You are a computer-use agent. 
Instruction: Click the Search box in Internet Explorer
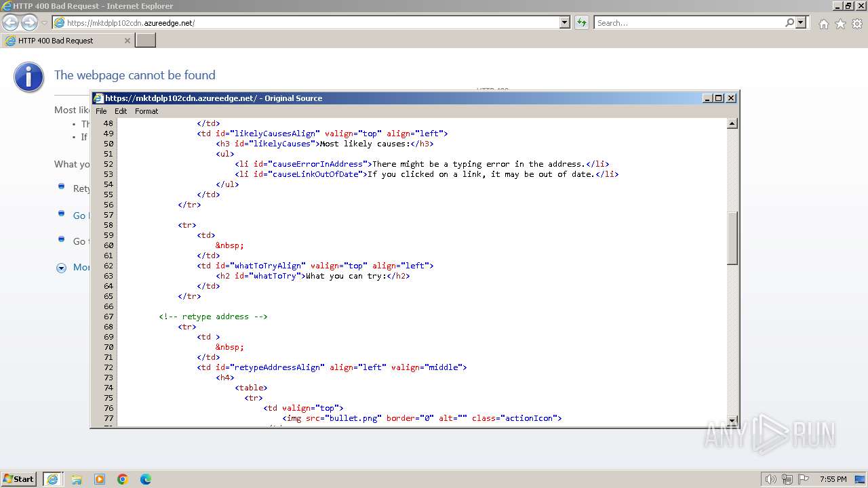689,23
